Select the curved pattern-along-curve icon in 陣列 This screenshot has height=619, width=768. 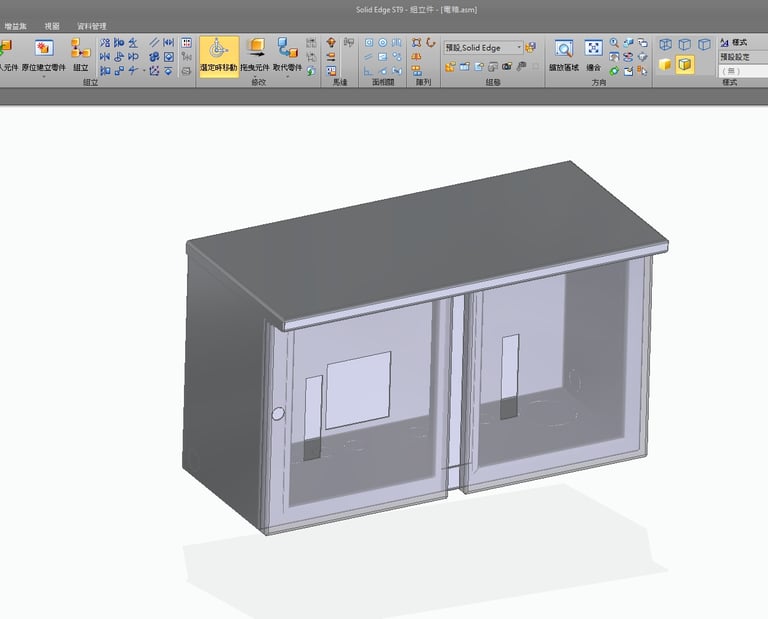pos(431,43)
